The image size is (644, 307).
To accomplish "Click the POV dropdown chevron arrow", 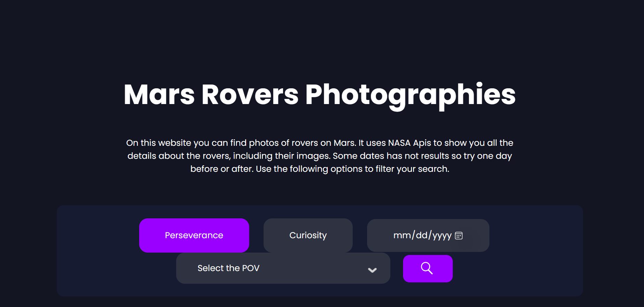I will (x=372, y=270).
